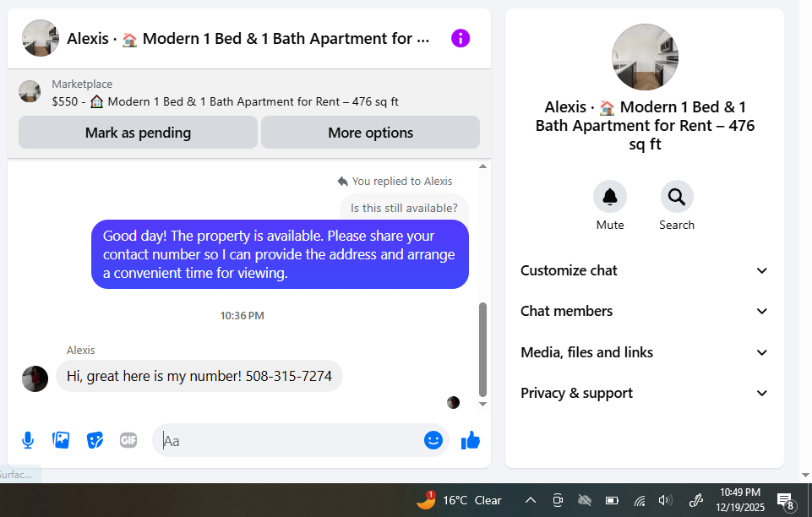
Task: Send a thumbs-up like
Action: (x=470, y=440)
